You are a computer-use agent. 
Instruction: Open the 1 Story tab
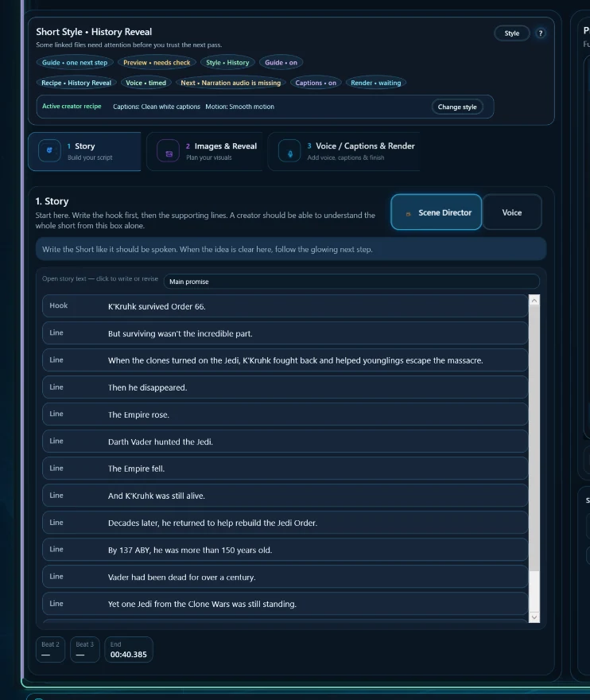pyautogui.click(x=84, y=151)
